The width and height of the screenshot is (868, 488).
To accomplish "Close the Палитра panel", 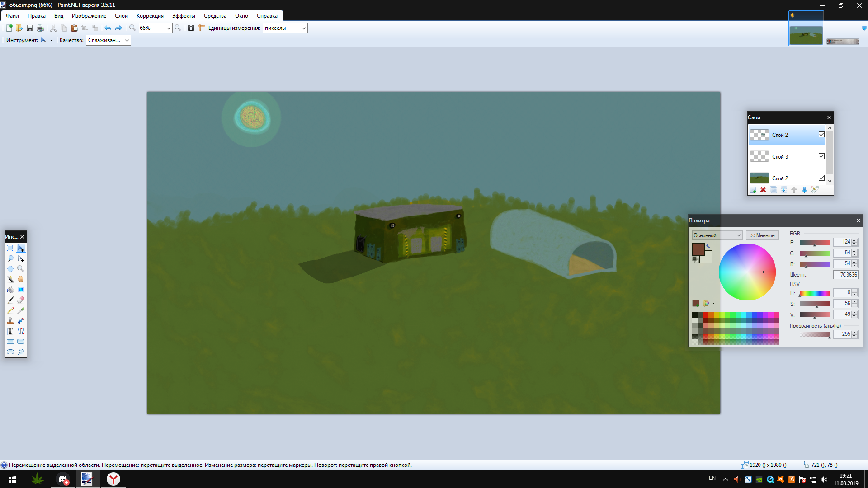I will coord(859,221).
